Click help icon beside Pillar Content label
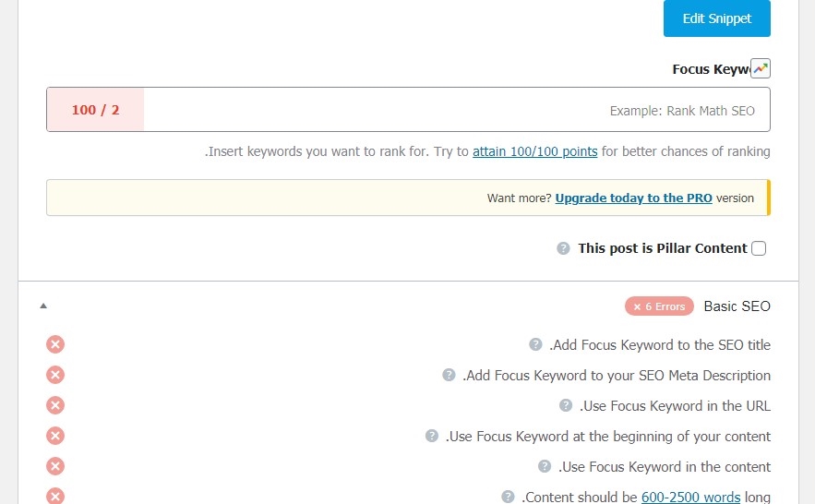 pos(563,248)
